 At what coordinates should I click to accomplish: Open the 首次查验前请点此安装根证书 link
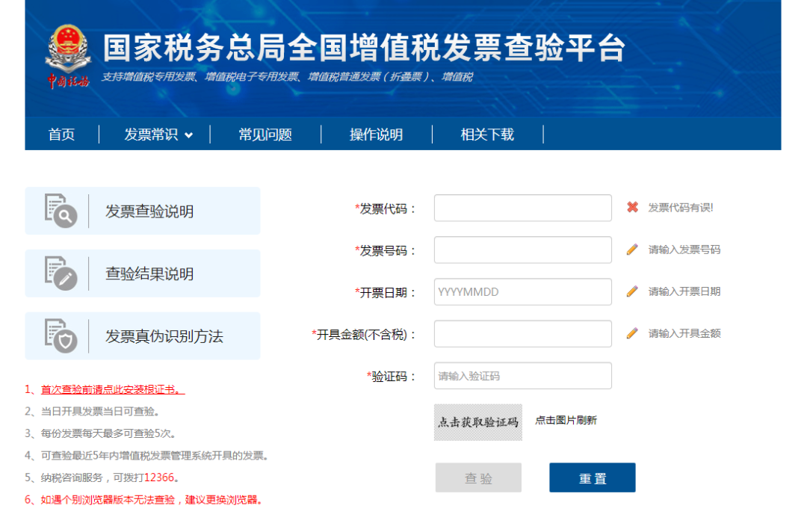tap(113, 389)
